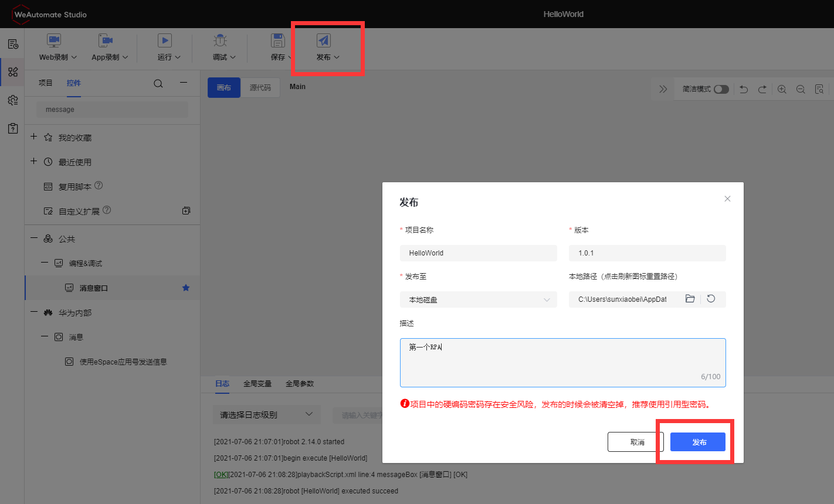The image size is (834, 504).
Task: Click the add-extension icon beside 自定义扩展
Action: (x=186, y=210)
